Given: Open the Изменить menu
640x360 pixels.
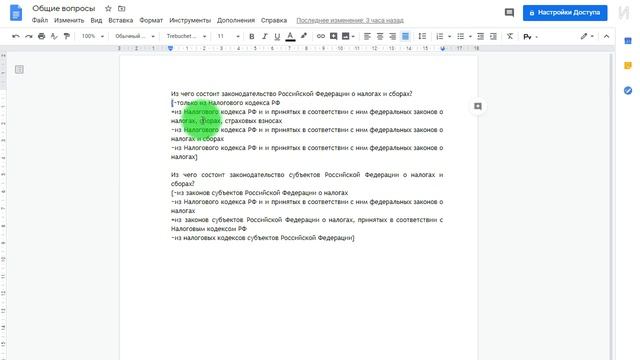Looking at the screenshot, I should (x=69, y=20).
